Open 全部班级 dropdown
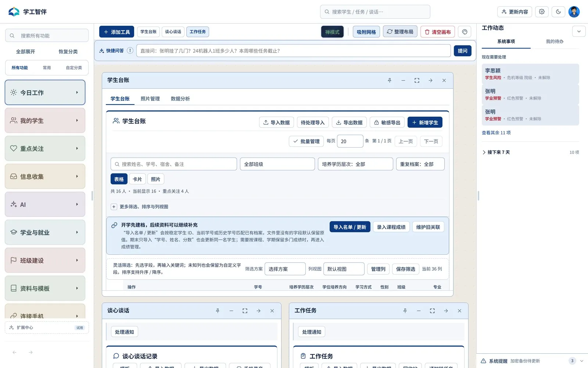 277,164
